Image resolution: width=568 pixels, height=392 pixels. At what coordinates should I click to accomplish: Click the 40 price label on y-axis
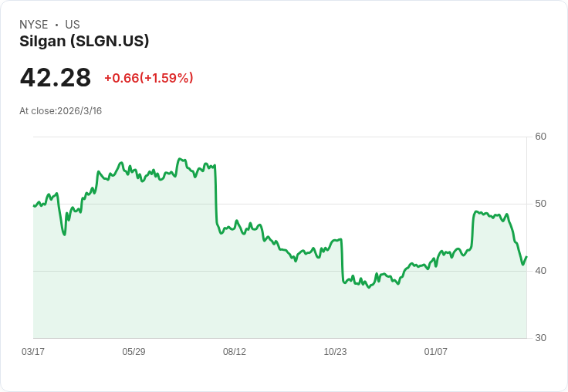click(x=541, y=271)
